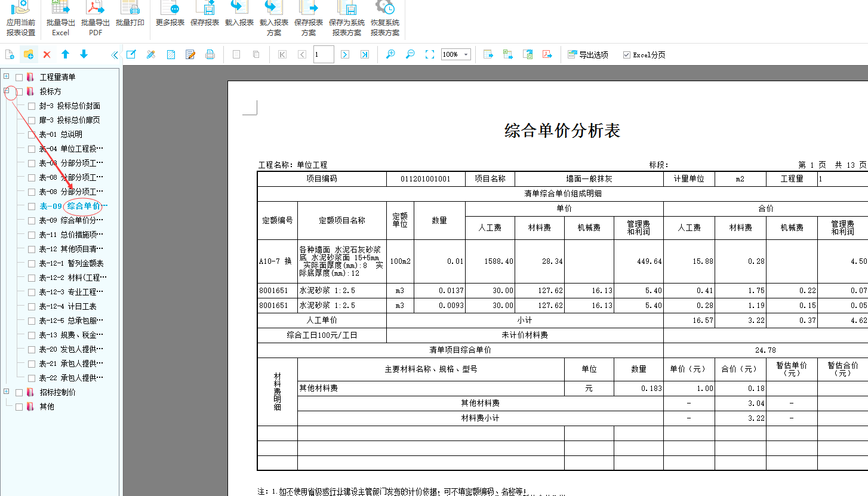Check the 招标控制价 checkbox

pos(19,392)
